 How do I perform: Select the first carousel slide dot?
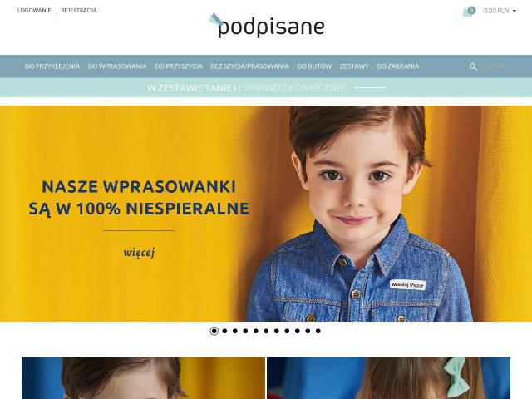point(214,331)
